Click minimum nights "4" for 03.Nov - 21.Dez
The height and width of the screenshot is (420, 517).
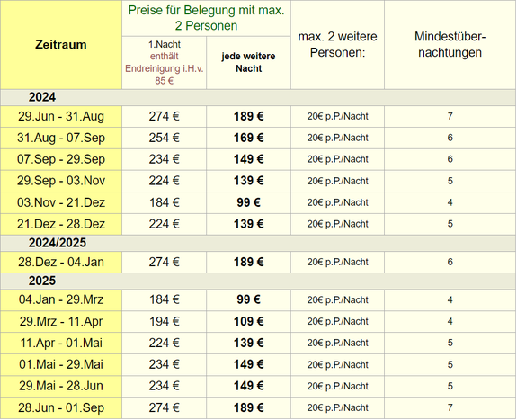pyautogui.click(x=450, y=202)
